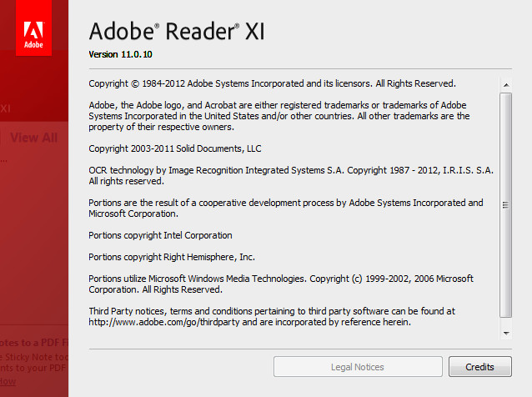The image size is (532, 397).
Task: Click the http://www.adobe.com/go/thirdparty URL text
Action: [x=164, y=322]
